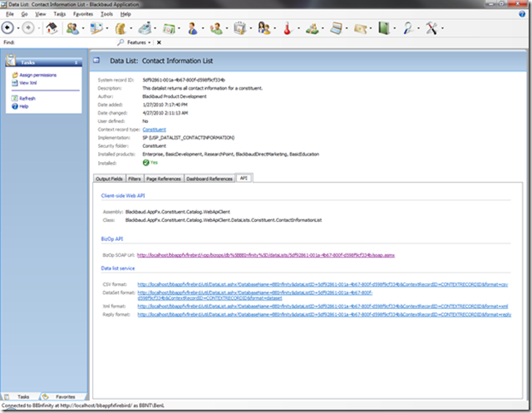The width and height of the screenshot is (532, 413).
Task: Click the crossed tools administration icon
Action: point(433,27)
